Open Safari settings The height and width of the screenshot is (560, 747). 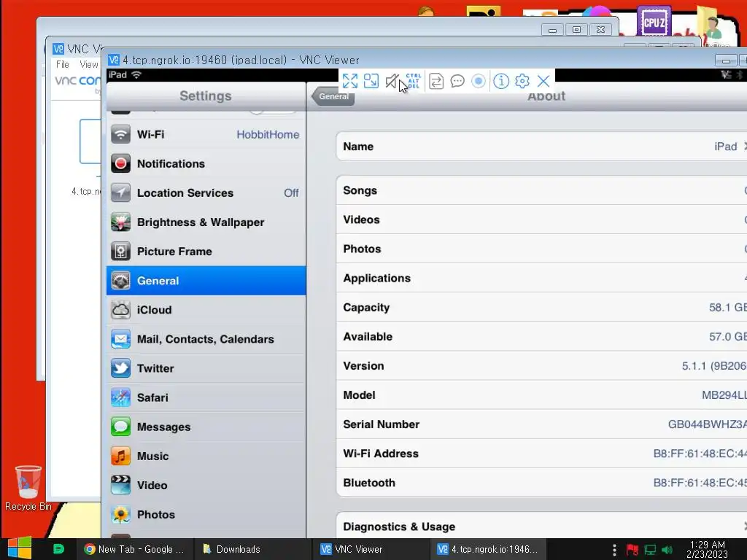coord(206,397)
